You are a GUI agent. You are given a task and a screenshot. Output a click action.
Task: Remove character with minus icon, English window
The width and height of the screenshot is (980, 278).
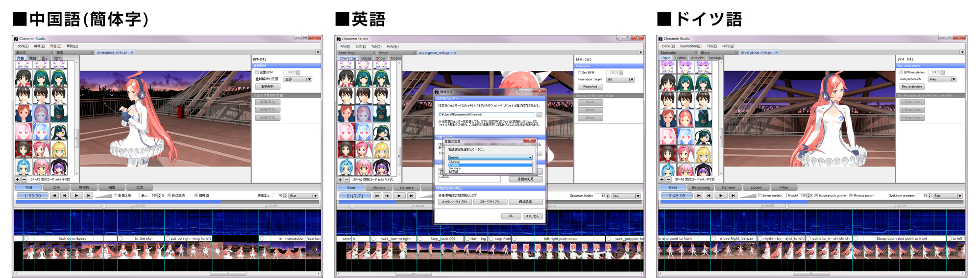pos(346,180)
